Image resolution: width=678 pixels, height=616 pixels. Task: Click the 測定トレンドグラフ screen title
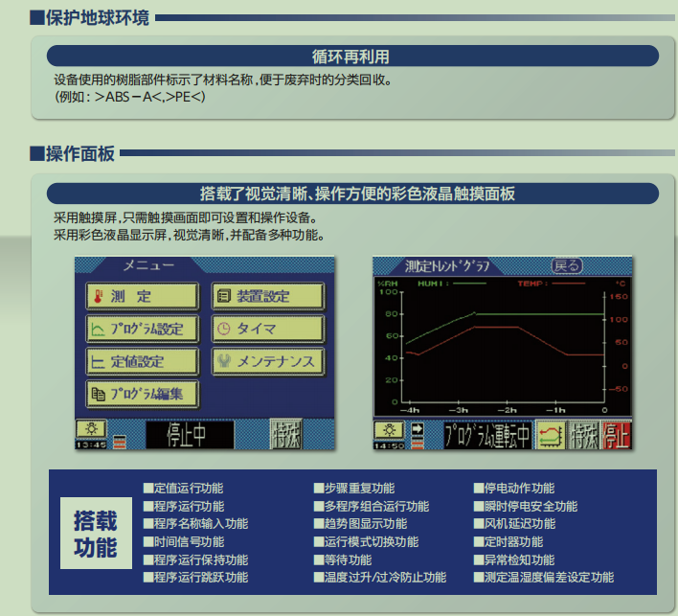pos(447,266)
